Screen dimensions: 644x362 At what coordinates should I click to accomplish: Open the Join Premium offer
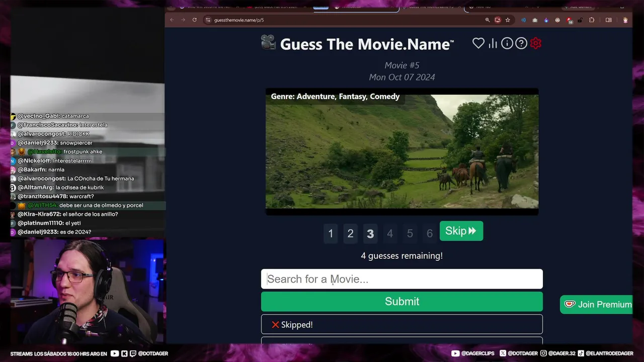tap(597, 305)
